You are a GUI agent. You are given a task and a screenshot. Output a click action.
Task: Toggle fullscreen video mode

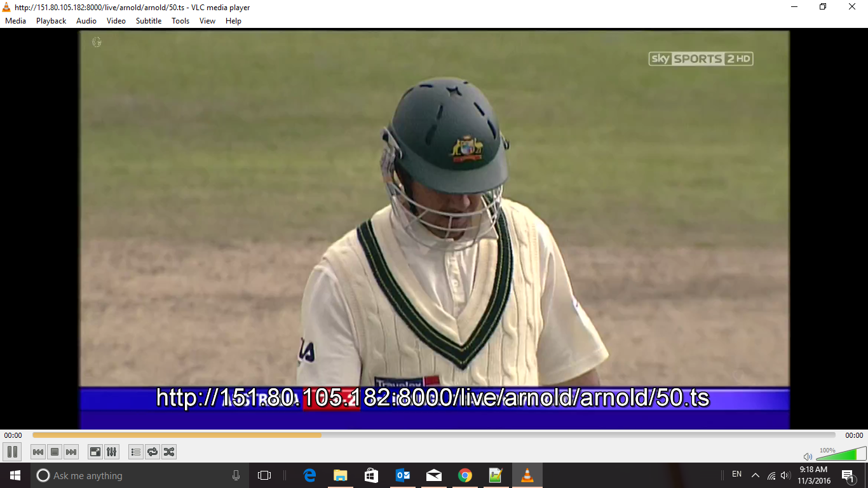point(95,452)
